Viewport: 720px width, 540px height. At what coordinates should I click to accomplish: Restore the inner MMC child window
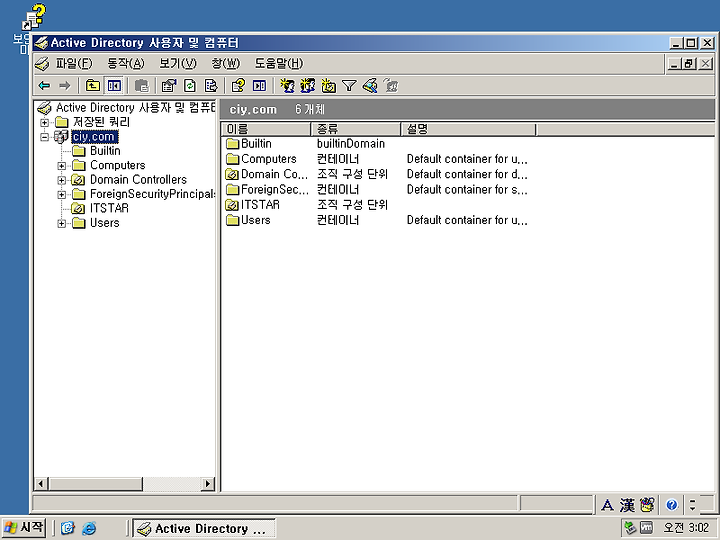tap(689, 64)
